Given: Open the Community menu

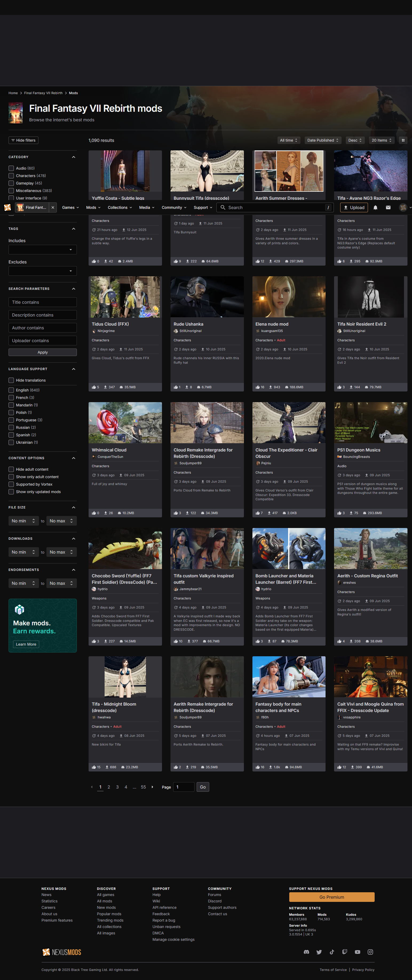Looking at the screenshot, I should [x=174, y=207].
